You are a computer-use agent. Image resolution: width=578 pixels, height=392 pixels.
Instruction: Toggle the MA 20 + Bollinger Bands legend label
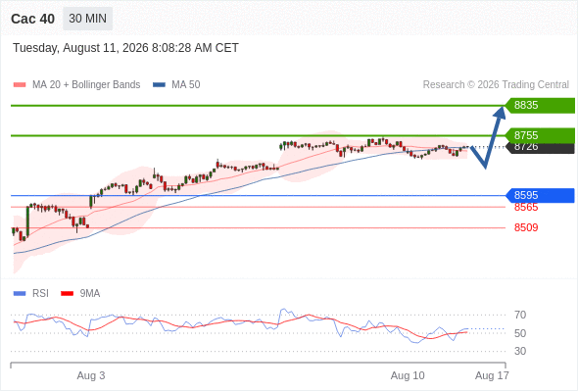pos(86,85)
